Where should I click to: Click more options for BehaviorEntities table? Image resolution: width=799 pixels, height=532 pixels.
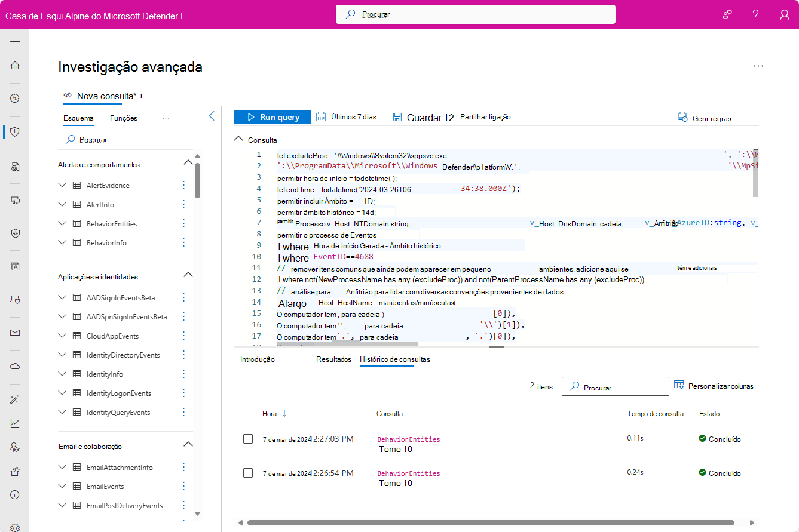click(x=183, y=224)
